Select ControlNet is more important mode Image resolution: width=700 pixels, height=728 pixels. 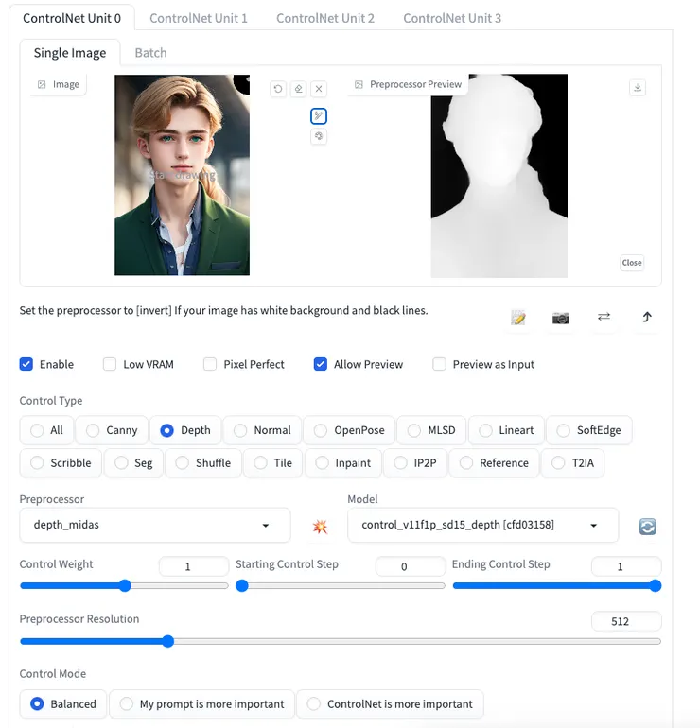390,704
